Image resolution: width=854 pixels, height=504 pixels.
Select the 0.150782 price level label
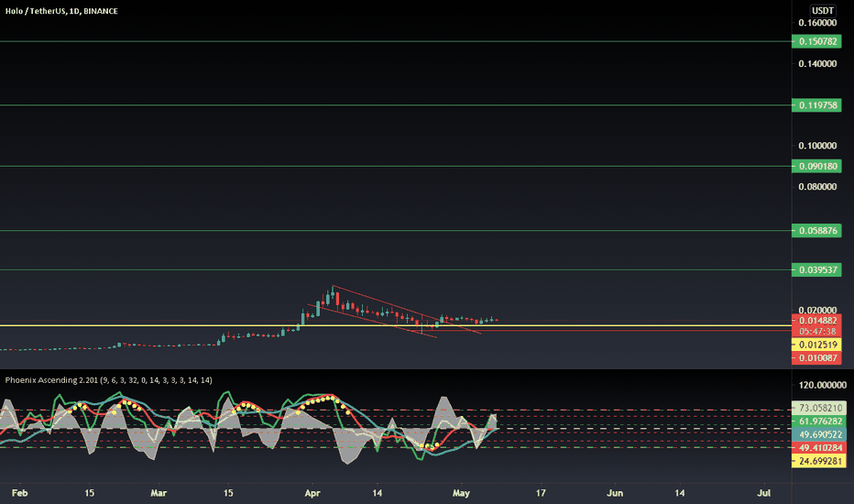pyautogui.click(x=816, y=41)
